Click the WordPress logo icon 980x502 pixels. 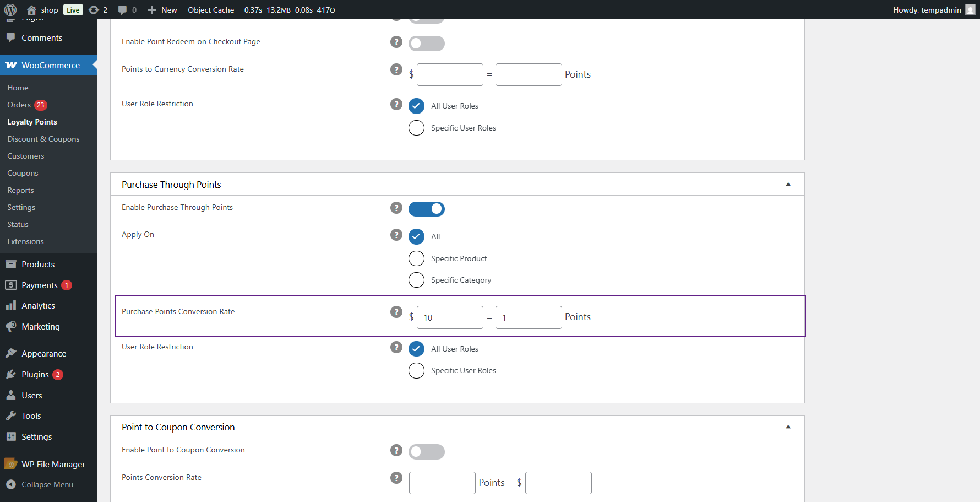pos(10,10)
